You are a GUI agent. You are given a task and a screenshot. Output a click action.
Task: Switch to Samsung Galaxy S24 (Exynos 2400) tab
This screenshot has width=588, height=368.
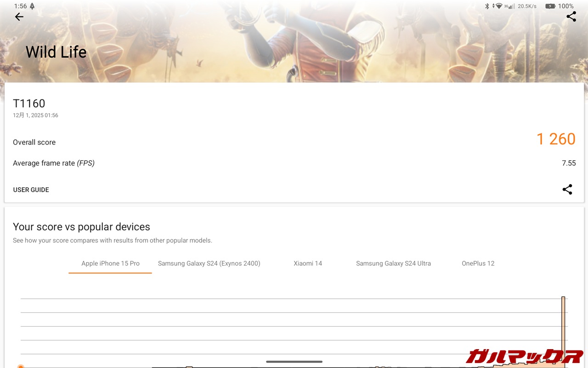tap(209, 264)
